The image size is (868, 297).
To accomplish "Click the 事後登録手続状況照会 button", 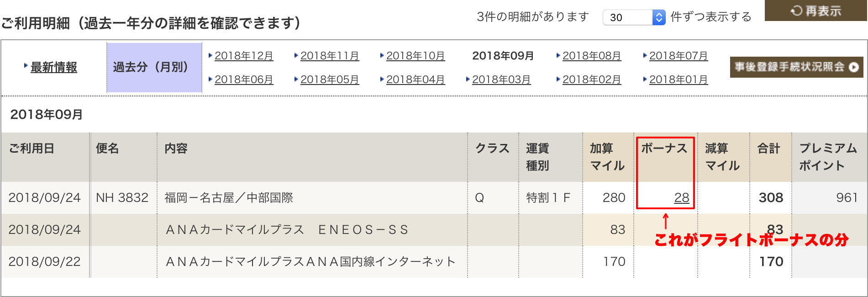I will [x=796, y=67].
